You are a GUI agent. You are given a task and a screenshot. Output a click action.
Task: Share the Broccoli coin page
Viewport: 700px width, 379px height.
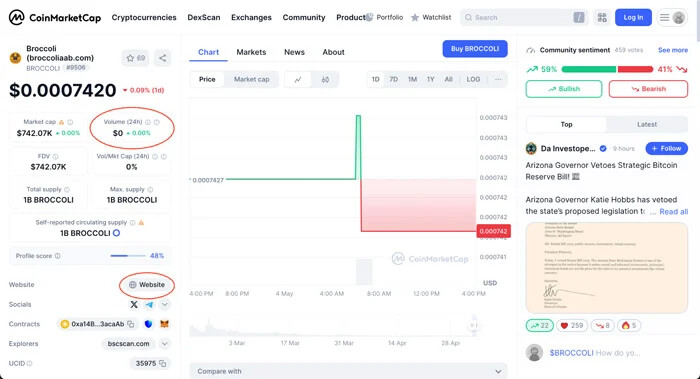162,58
